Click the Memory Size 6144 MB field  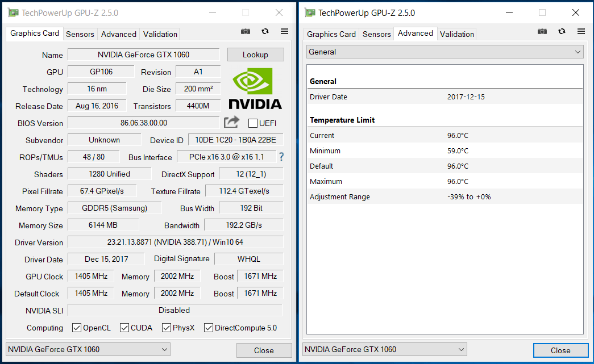[103, 225]
